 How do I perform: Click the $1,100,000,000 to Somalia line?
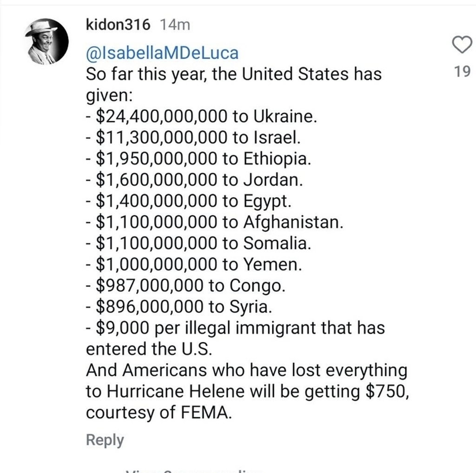pos(198,243)
